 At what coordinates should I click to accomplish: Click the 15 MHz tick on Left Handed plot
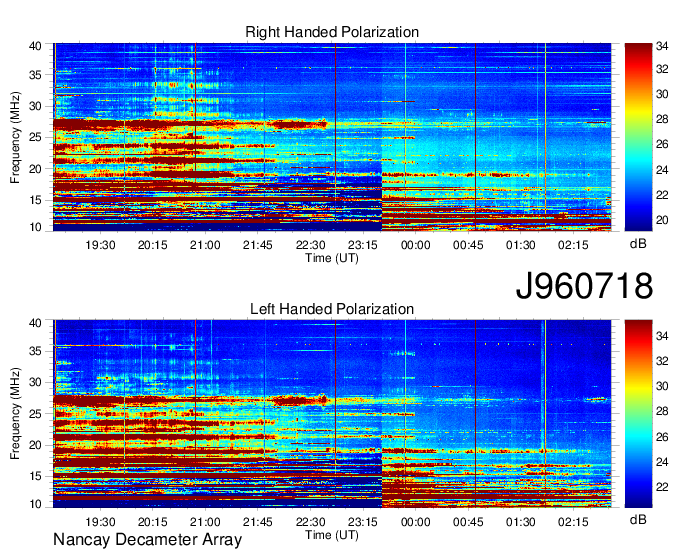tap(35, 477)
